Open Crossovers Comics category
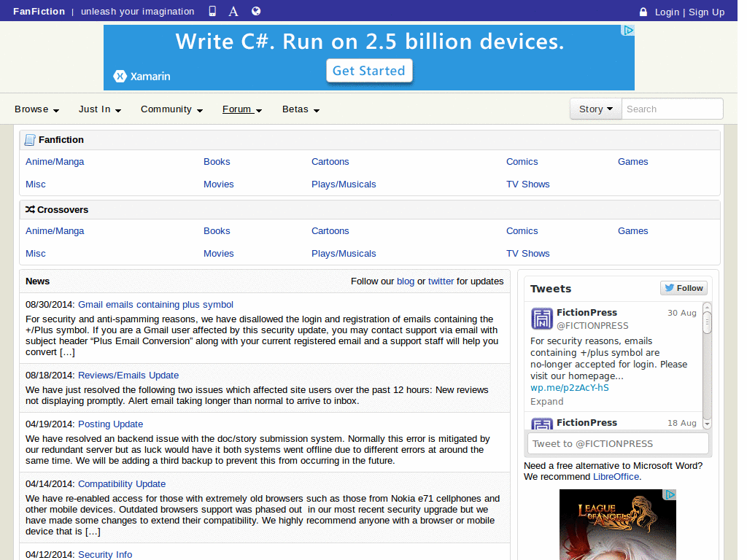This screenshot has height=560, width=747. coord(522,231)
